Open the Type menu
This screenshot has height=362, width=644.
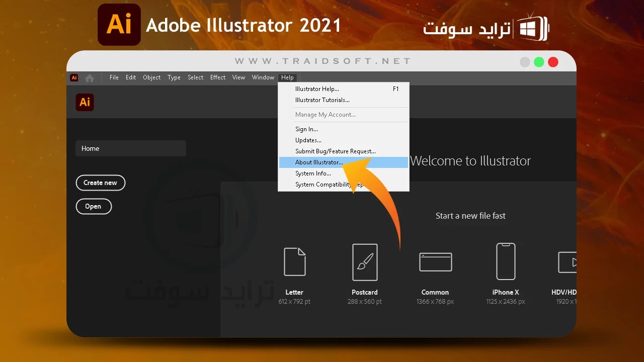click(x=174, y=77)
